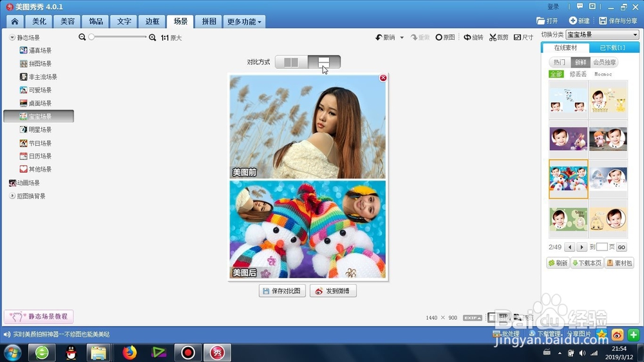Open the undo history dropdown arrow
Image resolution: width=644 pixels, height=362 pixels.
402,37
